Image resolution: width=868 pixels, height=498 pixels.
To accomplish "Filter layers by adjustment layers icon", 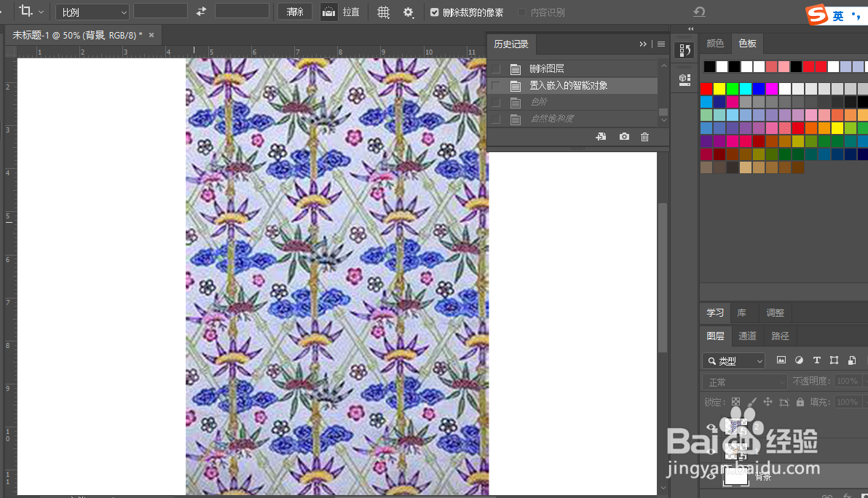I will click(x=799, y=360).
